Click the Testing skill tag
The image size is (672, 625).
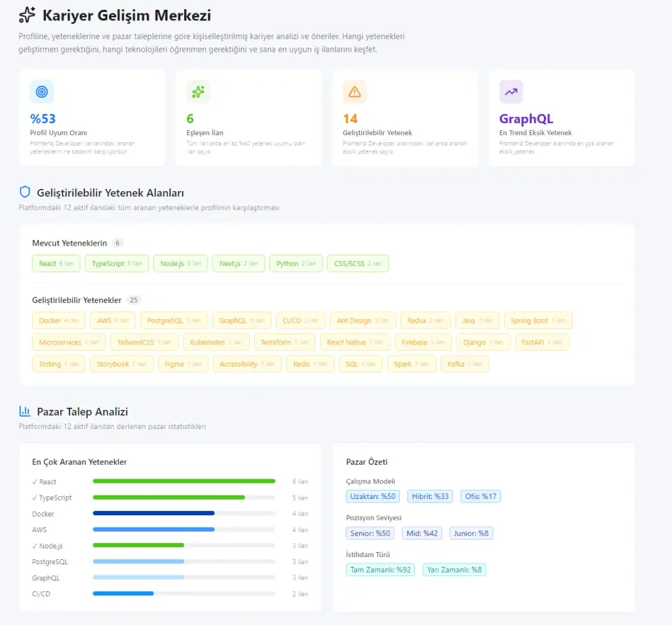[59, 364]
